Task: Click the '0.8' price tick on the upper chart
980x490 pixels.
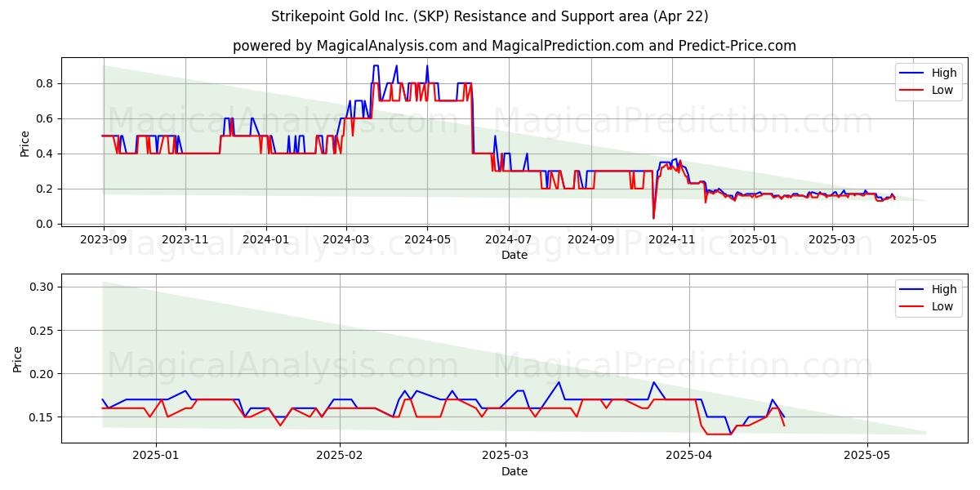Action: (44, 83)
